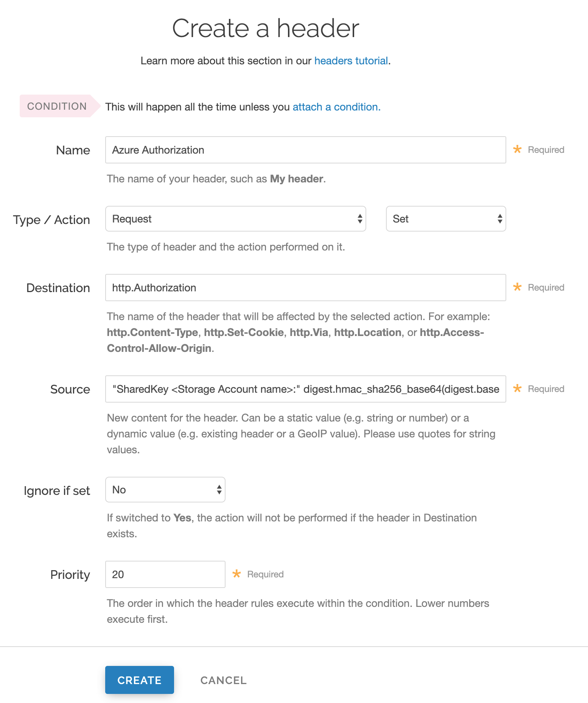Screen dimensions: 588x703
Task: Click the pink CONDITION badge
Action: pos(56,106)
